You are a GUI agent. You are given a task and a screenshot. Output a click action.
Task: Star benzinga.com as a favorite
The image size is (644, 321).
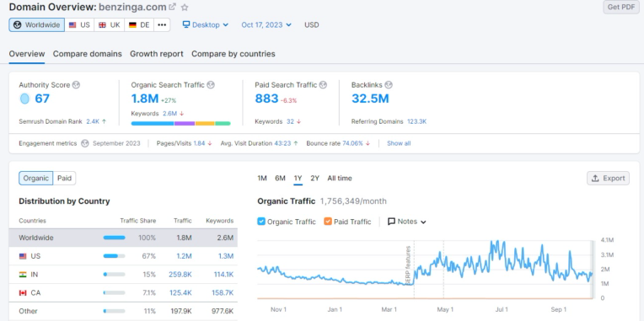(x=185, y=8)
